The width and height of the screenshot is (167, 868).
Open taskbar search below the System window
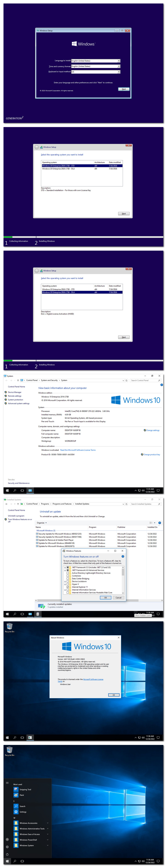[15, 490]
